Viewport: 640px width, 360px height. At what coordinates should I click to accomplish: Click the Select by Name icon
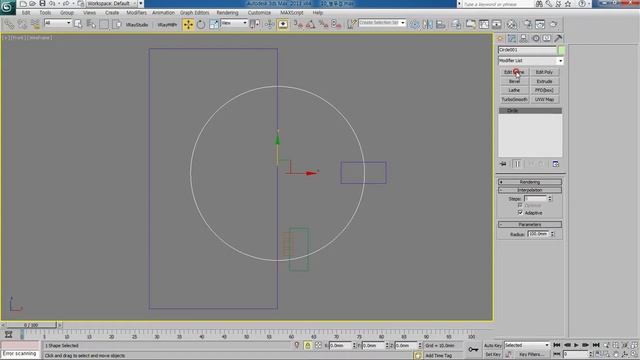coord(91,24)
